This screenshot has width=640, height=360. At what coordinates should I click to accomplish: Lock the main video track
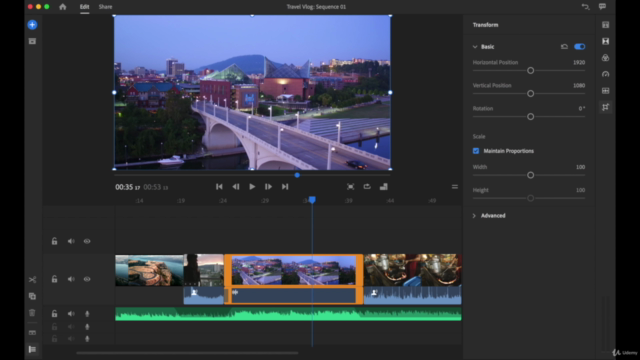pyautogui.click(x=54, y=279)
